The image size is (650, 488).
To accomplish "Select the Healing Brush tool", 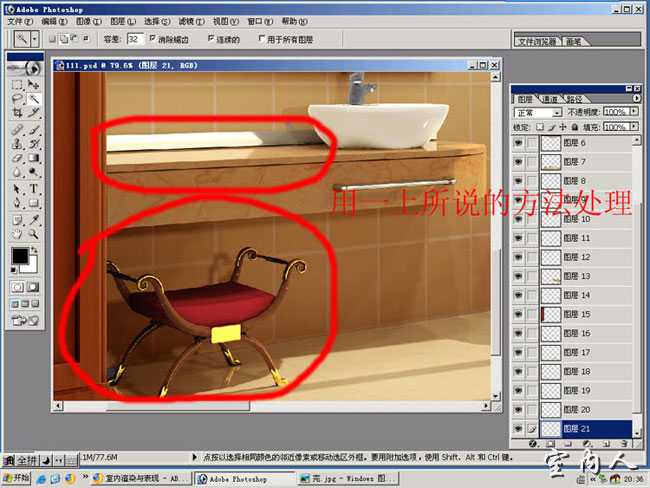I will coord(17,130).
